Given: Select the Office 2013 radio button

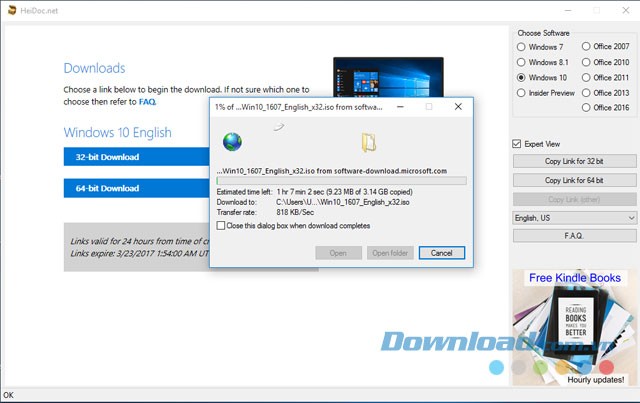Looking at the screenshot, I should (586, 93).
